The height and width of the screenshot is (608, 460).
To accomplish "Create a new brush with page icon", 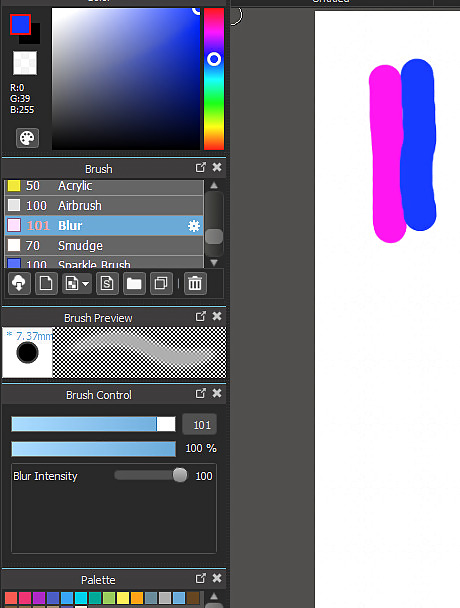I will (x=46, y=283).
